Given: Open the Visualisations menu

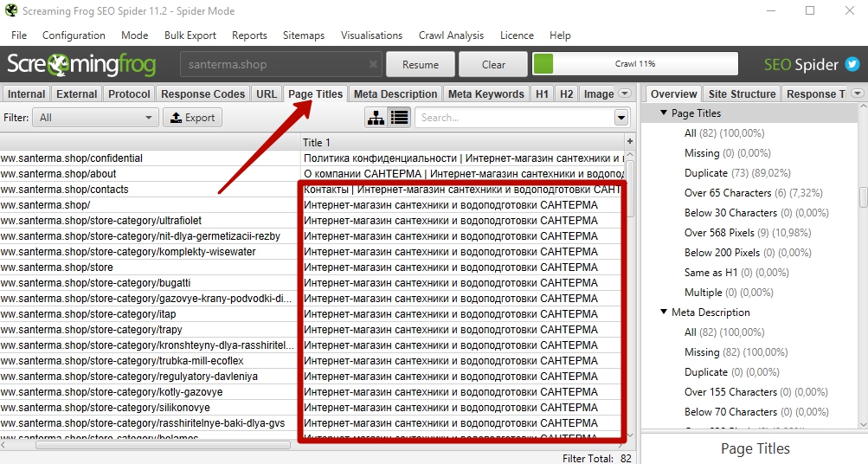Looking at the screenshot, I should (371, 35).
